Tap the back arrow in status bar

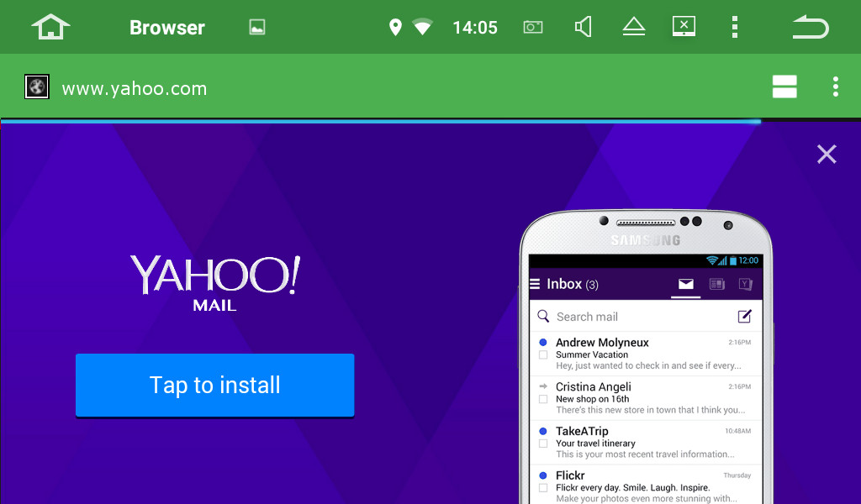point(810,27)
